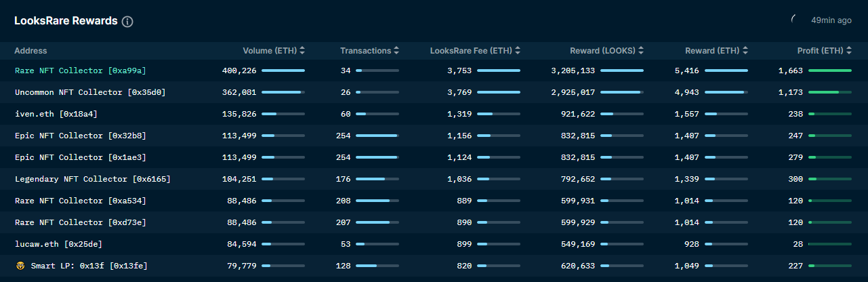The image size is (868, 282).
Task: Open Epic NFT Collector [0x32b8] address
Action: pyautogui.click(x=81, y=136)
